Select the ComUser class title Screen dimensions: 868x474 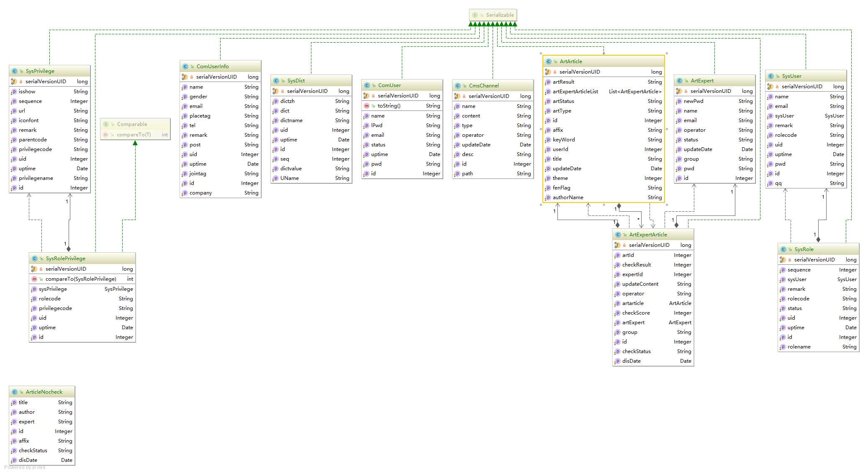[390, 85]
